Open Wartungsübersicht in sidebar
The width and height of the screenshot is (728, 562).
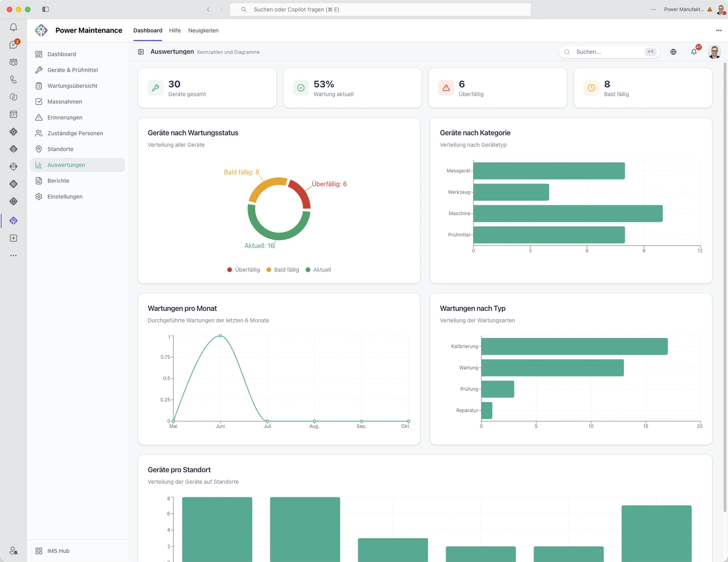coord(77,86)
